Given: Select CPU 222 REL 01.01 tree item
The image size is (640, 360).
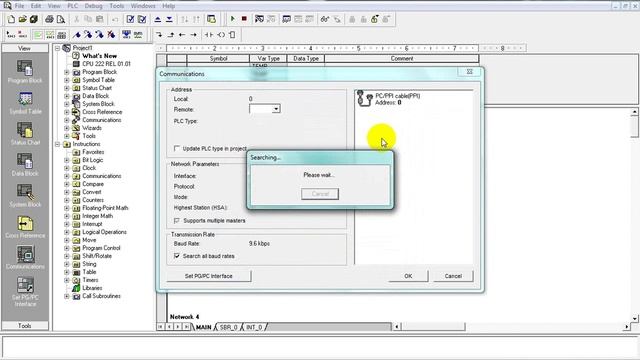Looking at the screenshot, I should [106, 64].
